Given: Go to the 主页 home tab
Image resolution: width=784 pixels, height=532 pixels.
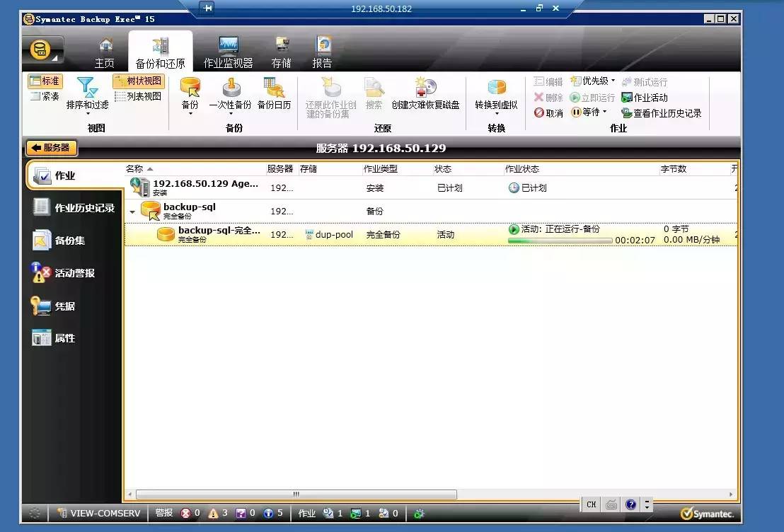Looking at the screenshot, I should click(105, 53).
